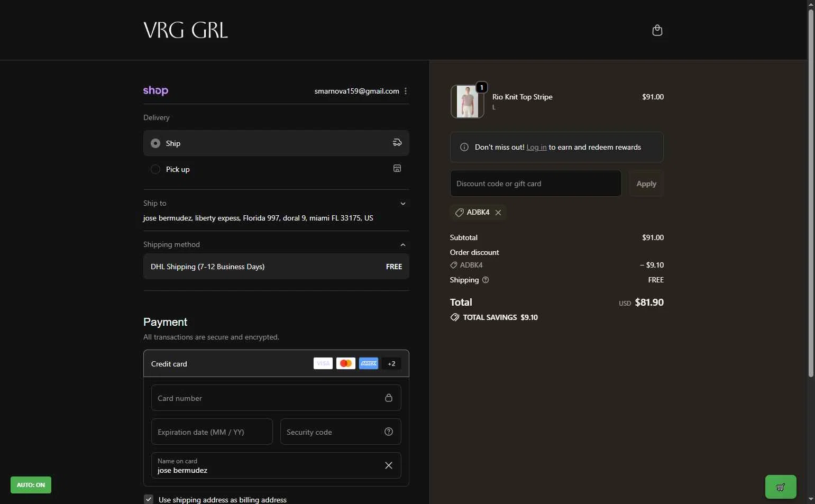Image resolution: width=815 pixels, height=504 pixels.
Task: Clear the Name on card field
Action: point(389,465)
